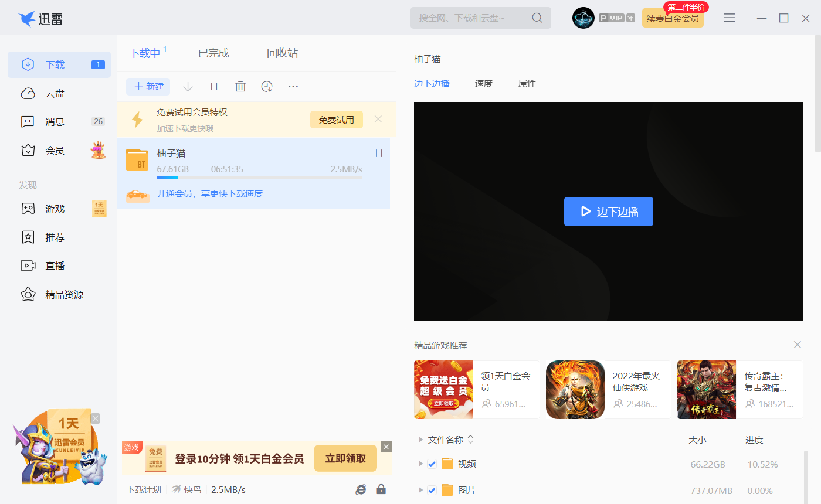
Task: Click the BT folder icon of 柚子猫
Action: coord(137,159)
